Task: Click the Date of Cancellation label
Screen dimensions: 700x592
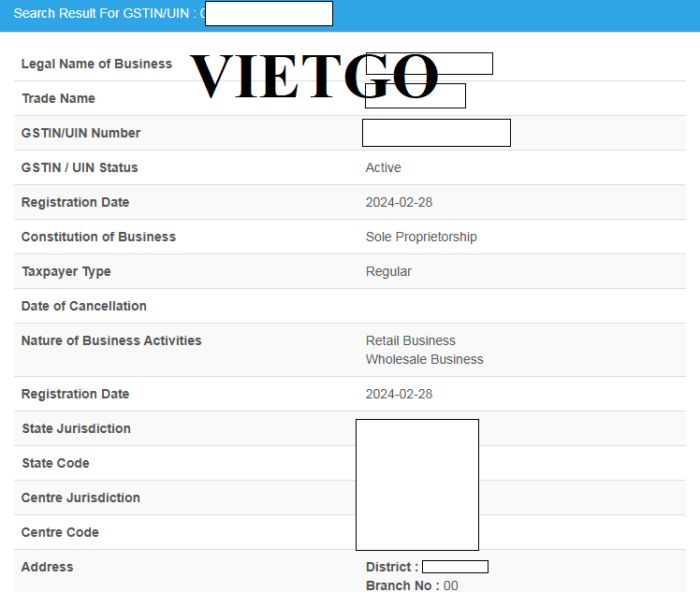Action: click(84, 306)
